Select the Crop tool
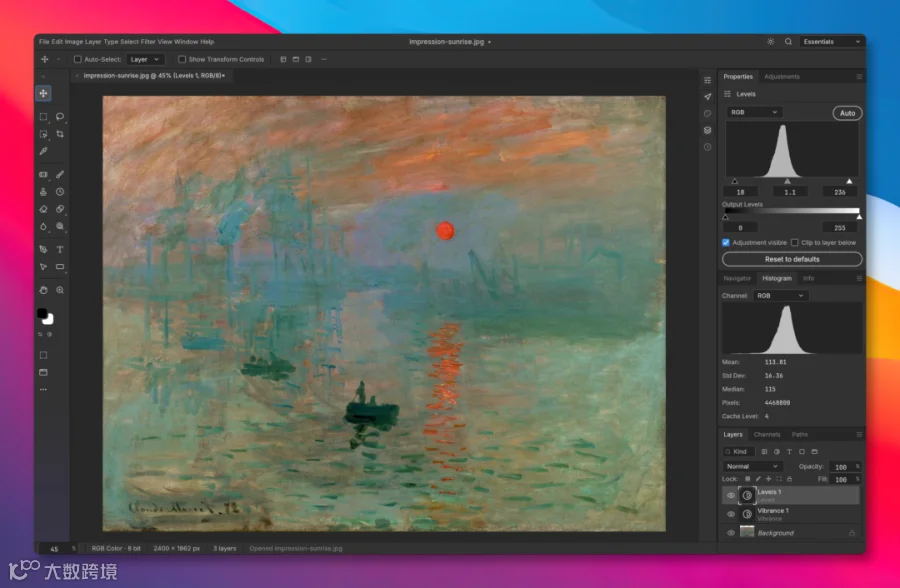Viewport: 900px width, 588px height. 60,134
